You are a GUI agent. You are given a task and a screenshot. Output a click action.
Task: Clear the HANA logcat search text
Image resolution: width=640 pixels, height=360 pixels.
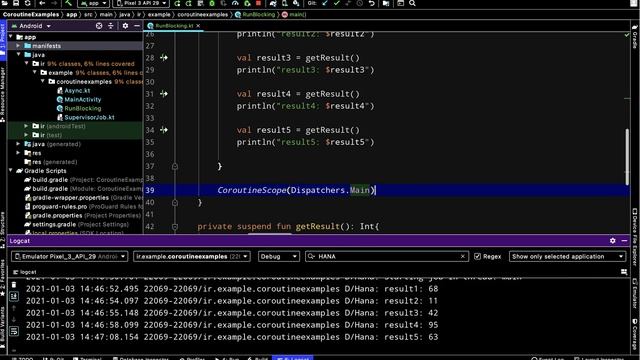point(462,256)
